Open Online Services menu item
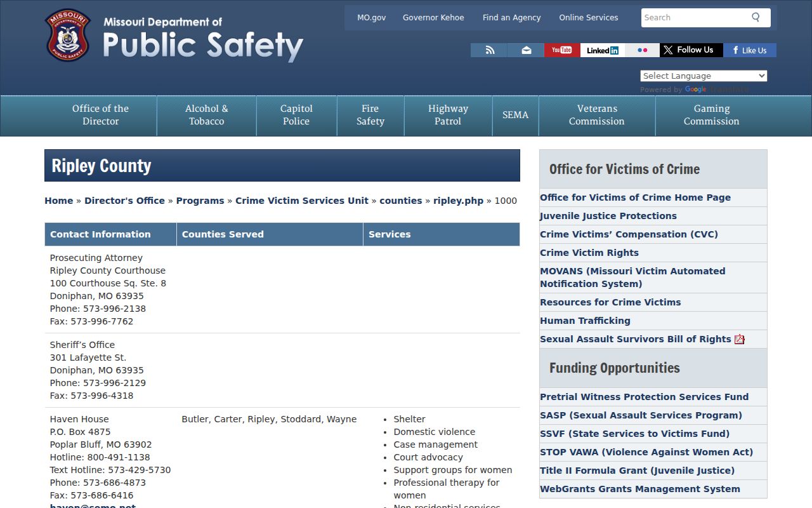 point(589,18)
